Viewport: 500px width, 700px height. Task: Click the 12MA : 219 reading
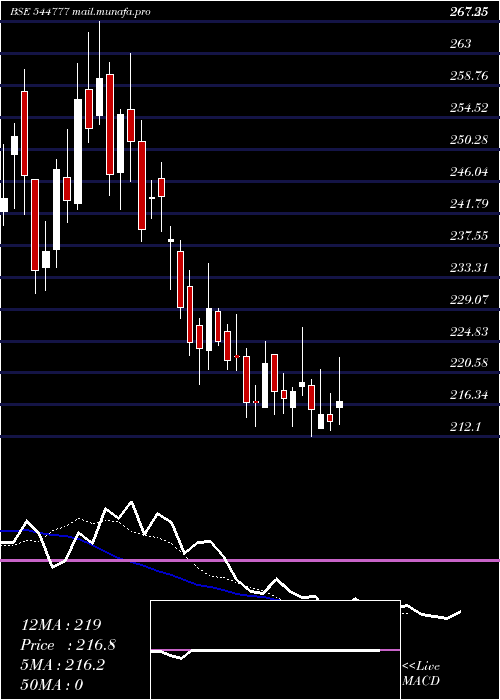pyautogui.click(x=61, y=625)
